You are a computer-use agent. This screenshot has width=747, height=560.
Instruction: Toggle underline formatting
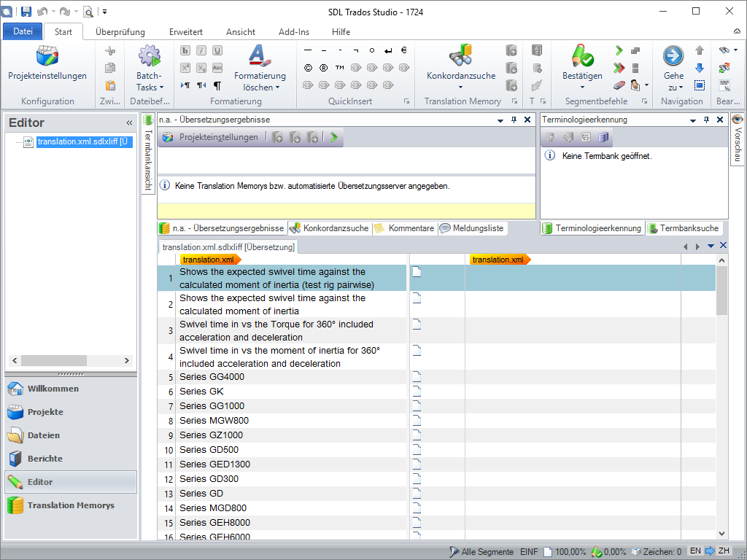point(217,50)
